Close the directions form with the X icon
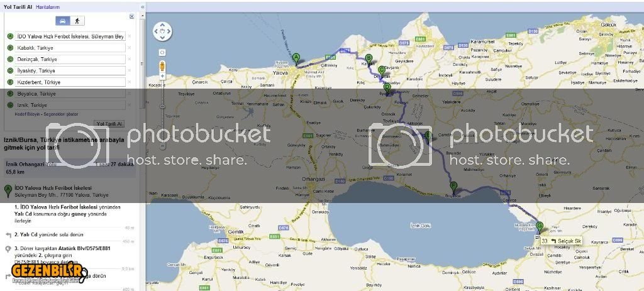The image size is (644, 291). [x=132, y=16]
